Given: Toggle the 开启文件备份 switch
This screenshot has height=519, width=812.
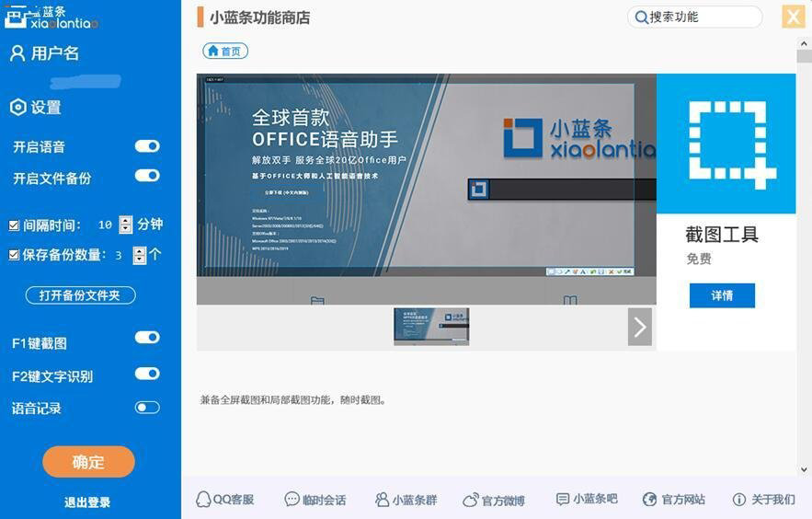Looking at the screenshot, I should [147, 176].
